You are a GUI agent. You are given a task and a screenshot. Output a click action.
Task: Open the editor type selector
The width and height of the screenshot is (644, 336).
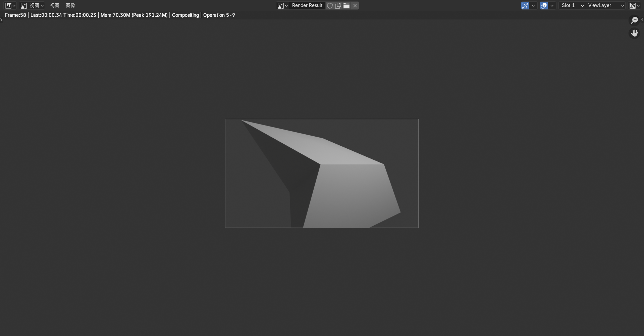click(x=10, y=5)
